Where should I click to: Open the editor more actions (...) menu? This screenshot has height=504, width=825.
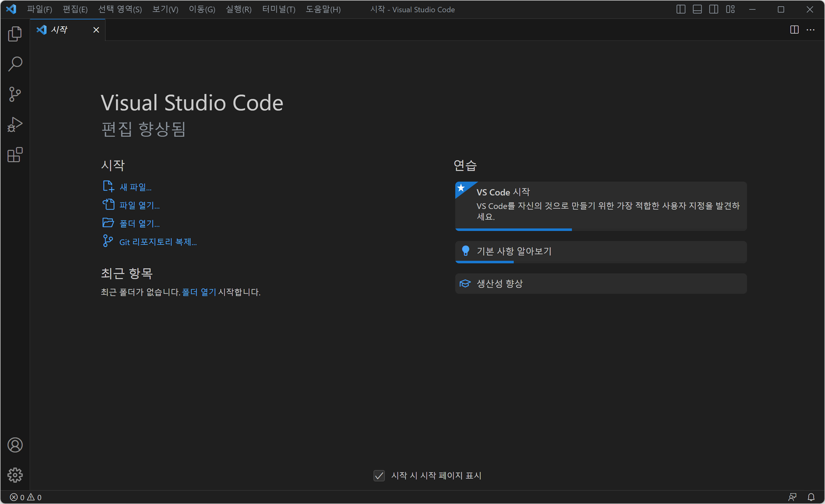pyautogui.click(x=811, y=30)
